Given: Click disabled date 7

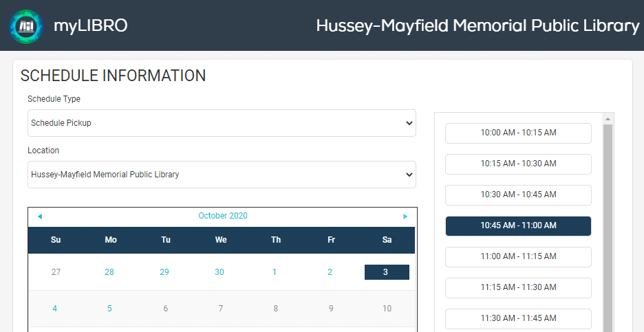Looking at the screenshot, I should (x=221, y=309).
